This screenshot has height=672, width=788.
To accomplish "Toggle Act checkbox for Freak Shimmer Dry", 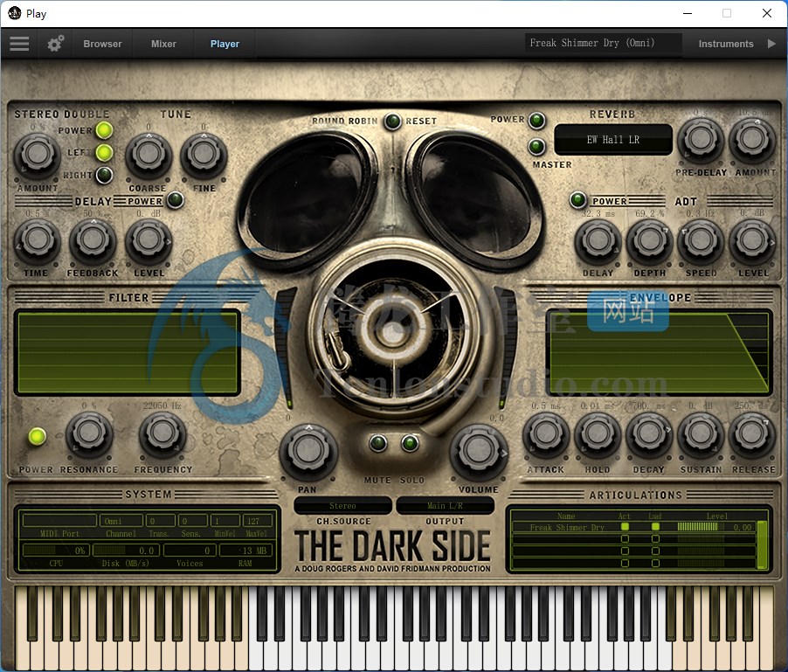I will (626, 527).
